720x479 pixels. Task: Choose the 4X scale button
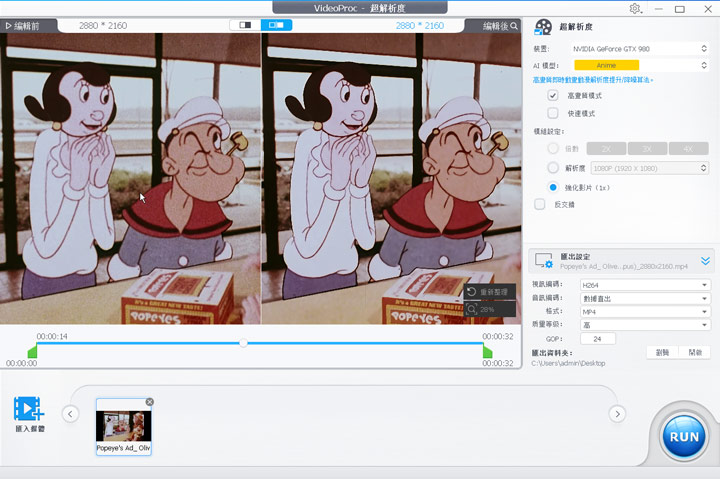coord(688,149)
